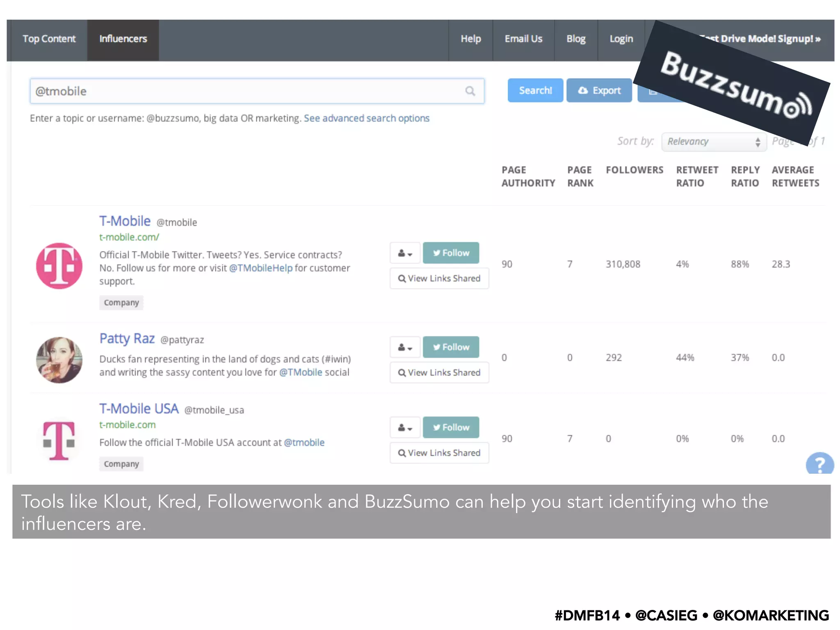Go to the Blog page

point(576,39)
